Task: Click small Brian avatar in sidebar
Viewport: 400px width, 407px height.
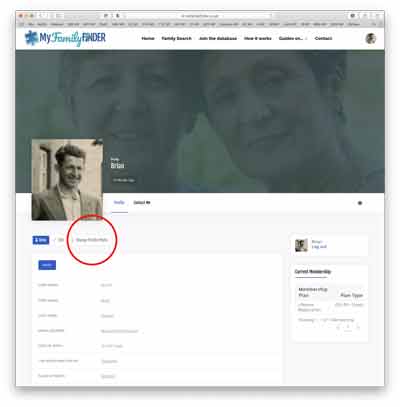Action: tap(301, 245)
